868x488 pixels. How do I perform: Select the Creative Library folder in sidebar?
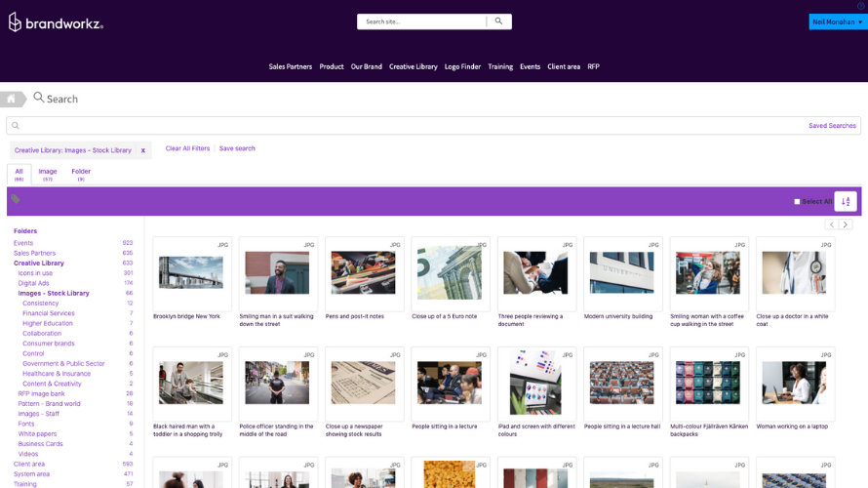pyautogui.click(x=39, y=264)
